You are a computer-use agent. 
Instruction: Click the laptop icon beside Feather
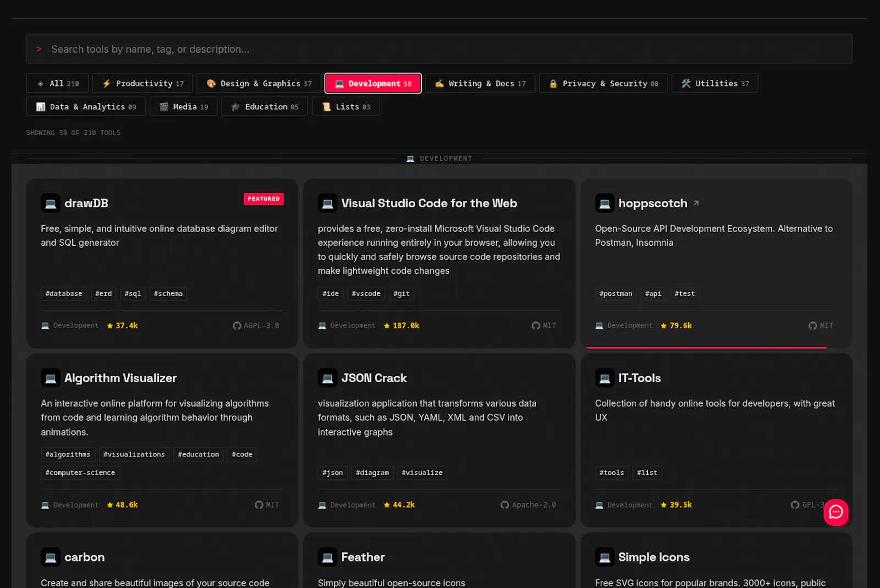(x=327, y=557)
